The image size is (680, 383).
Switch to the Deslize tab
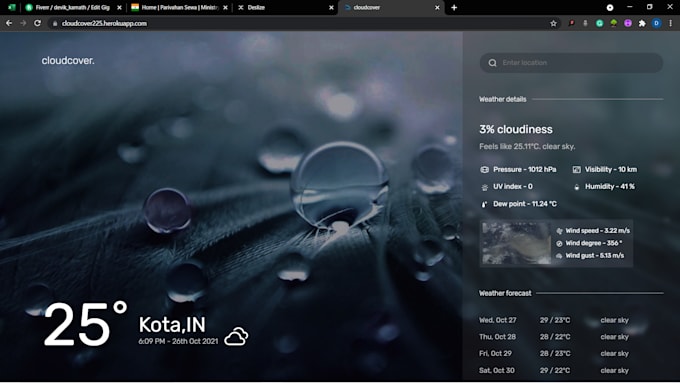tap(285, 7)
